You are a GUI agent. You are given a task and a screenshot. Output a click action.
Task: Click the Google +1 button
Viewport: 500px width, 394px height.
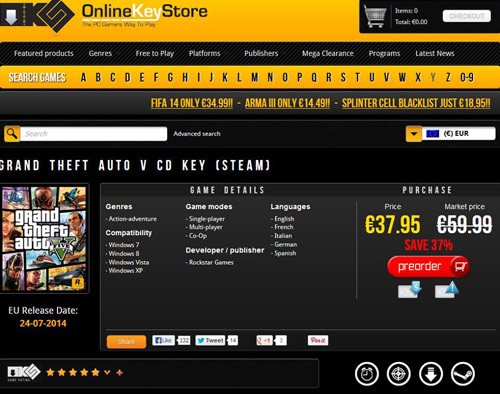pos(264,340)
